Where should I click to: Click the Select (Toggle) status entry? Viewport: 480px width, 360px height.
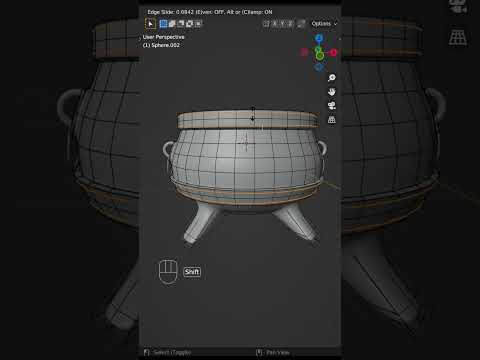168,352
